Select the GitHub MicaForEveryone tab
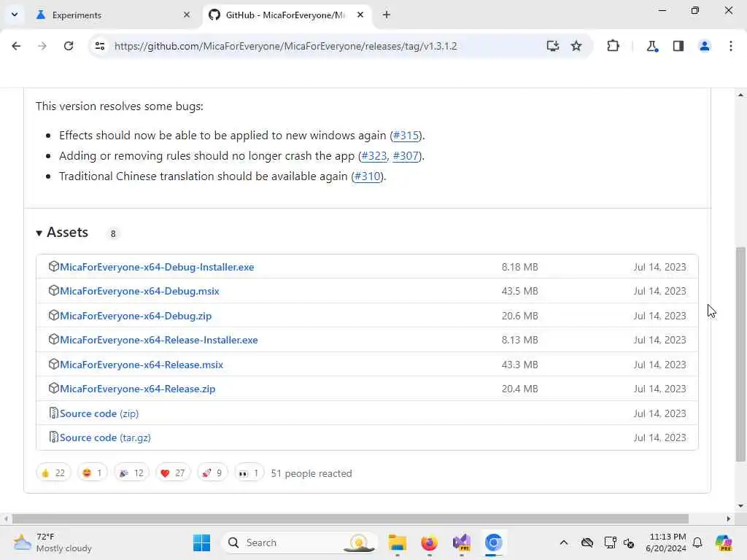Screen dimensions: 747x560 285,15
